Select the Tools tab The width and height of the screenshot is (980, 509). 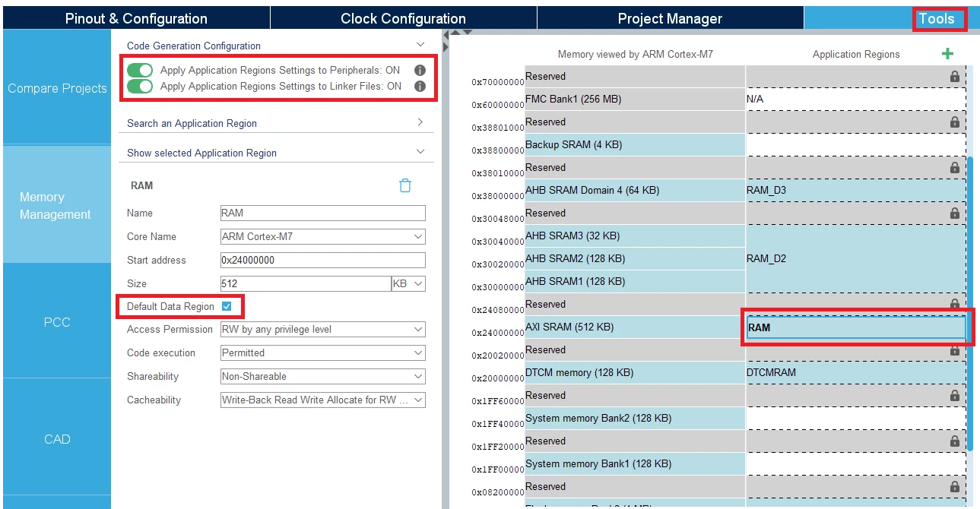[937, 18]
